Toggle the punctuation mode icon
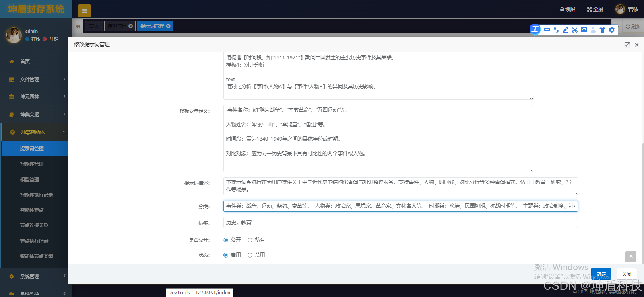This screenshot has width=644, height=297. click(556, 30)
